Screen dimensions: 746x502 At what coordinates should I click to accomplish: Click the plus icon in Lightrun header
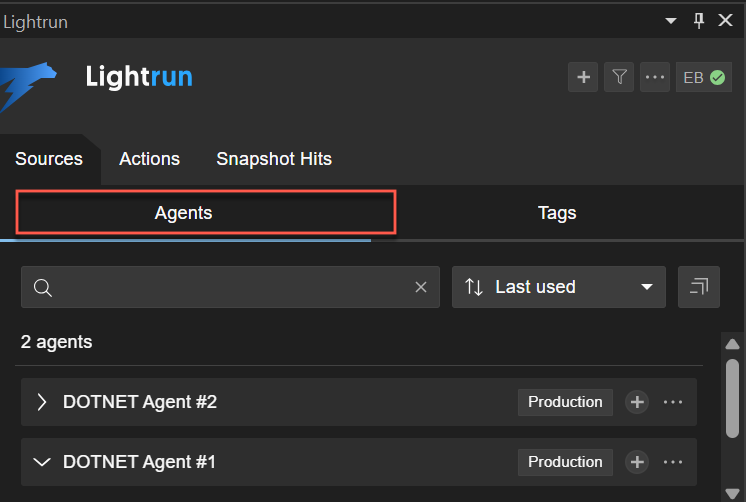[x=583, y=77]
